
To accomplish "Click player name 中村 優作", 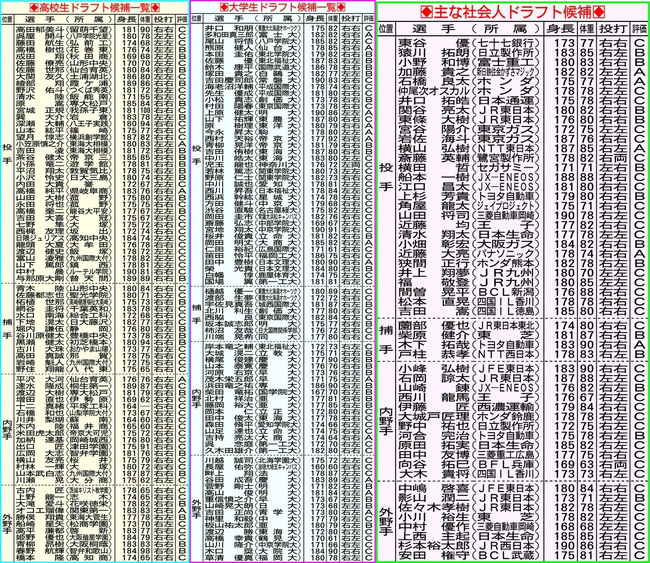I will tap(434, 527).
